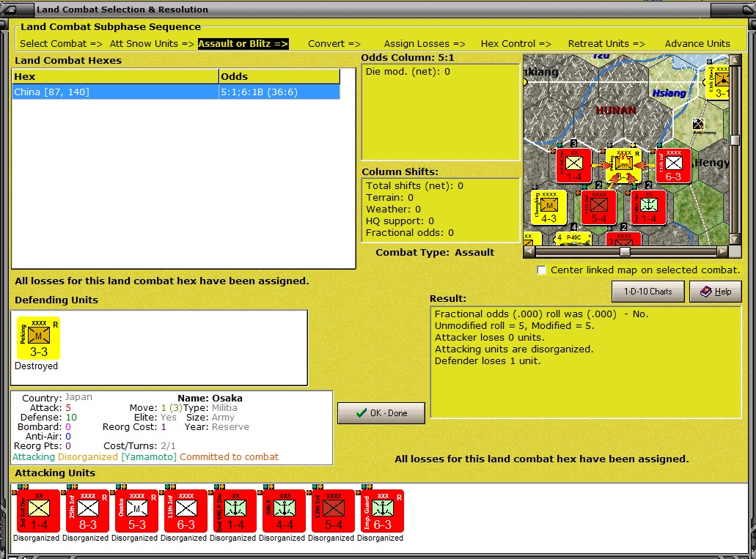Click the HQ support: 0 shift line
Viewport: 756px width, 559px height.
point(400,221)
